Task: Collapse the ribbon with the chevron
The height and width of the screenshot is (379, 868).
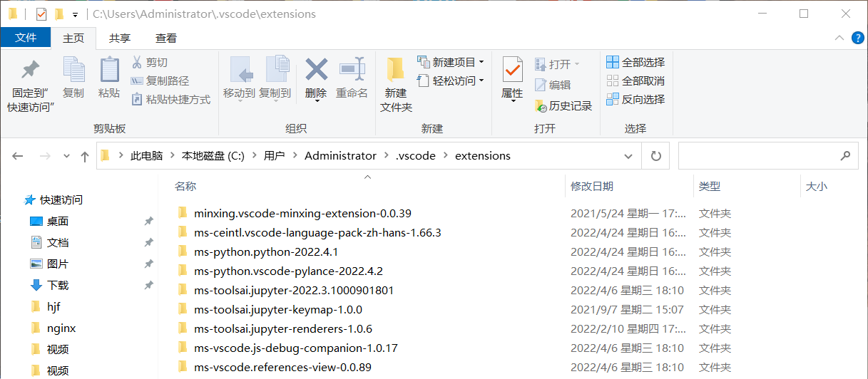Action: [839, 38]
